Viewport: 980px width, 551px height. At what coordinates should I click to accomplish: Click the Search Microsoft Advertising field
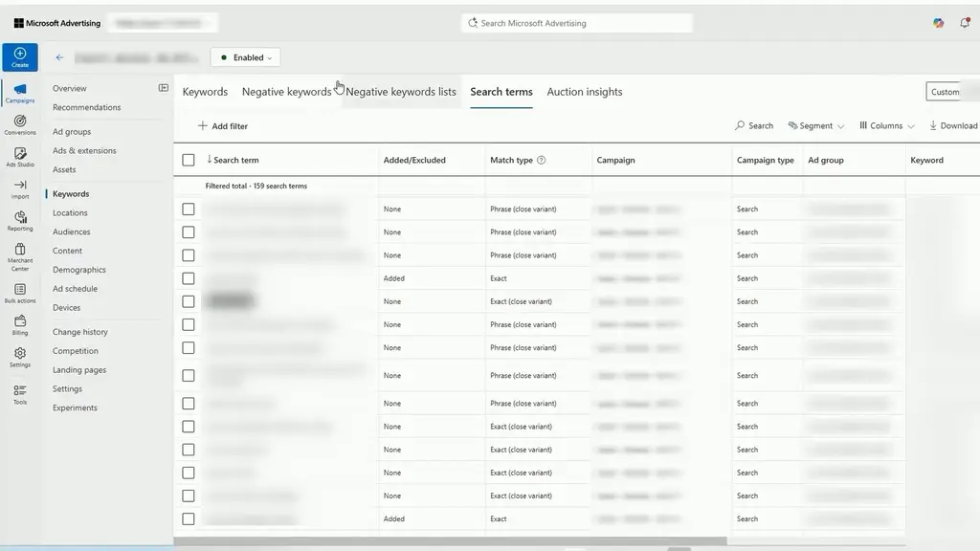coord(577,23)
